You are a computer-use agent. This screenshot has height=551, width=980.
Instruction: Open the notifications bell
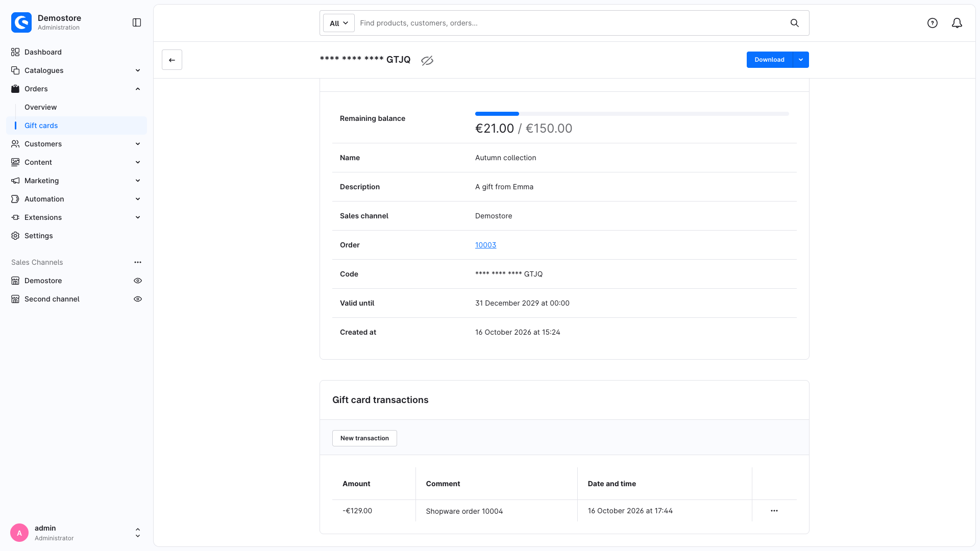click(957, 23)
